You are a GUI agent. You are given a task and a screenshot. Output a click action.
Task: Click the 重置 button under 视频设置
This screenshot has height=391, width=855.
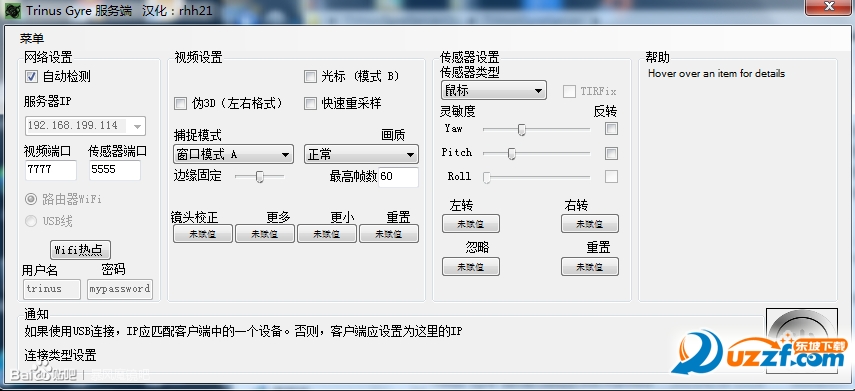coord(389,234)
